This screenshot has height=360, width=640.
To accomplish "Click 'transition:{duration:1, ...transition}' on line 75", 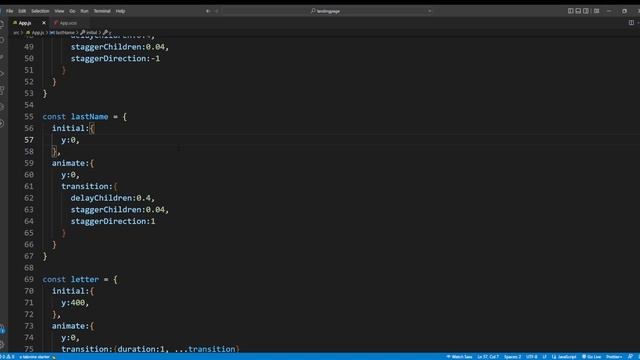I will 151,349.
